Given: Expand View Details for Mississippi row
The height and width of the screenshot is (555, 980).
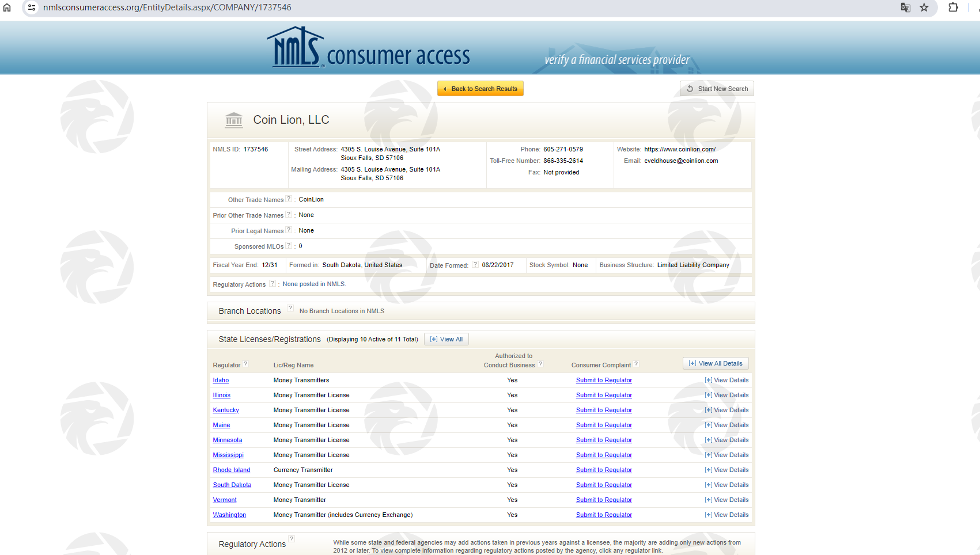Looking at the screenshot, I should pyautogui.click(x=727, y=455).
